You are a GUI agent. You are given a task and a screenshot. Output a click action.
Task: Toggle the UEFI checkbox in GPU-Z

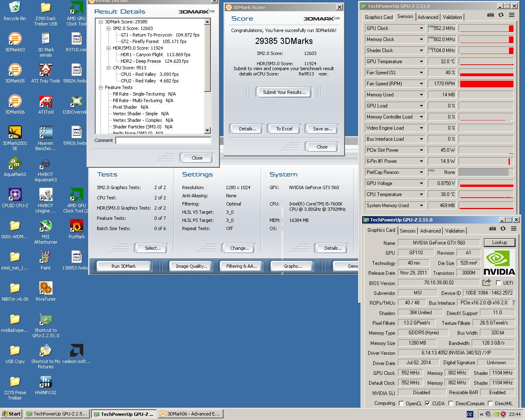click(x=498, y=283)
